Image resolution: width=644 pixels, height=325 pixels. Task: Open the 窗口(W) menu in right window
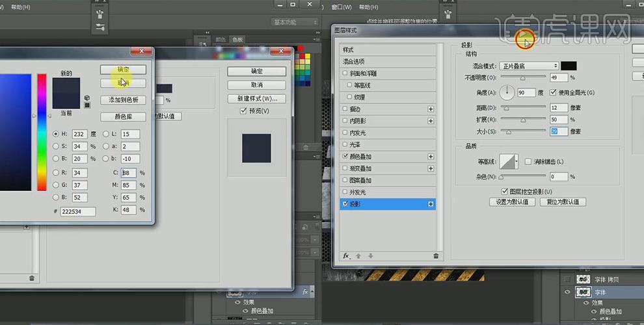(342, 7)
